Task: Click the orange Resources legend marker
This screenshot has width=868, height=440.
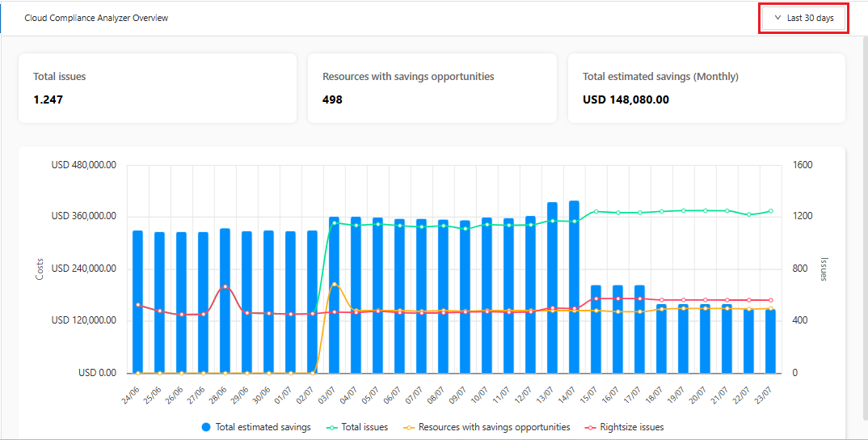Action: tap(407, 427)
